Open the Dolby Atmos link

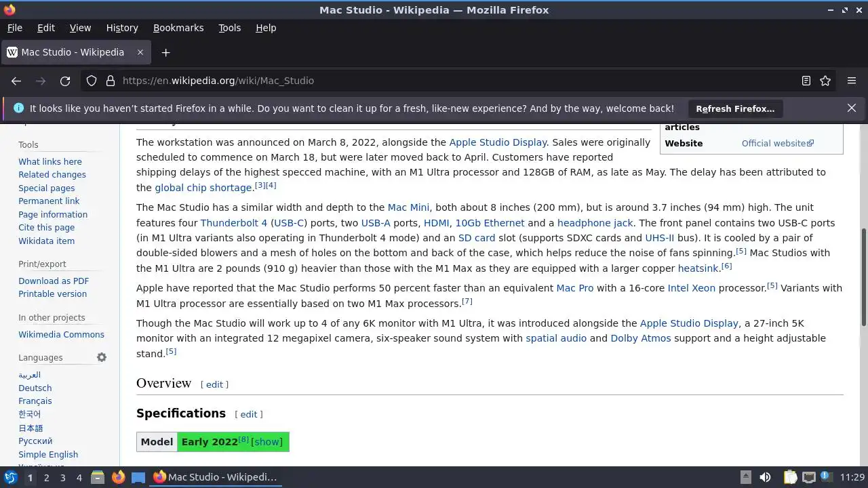(x=641, y=338)
